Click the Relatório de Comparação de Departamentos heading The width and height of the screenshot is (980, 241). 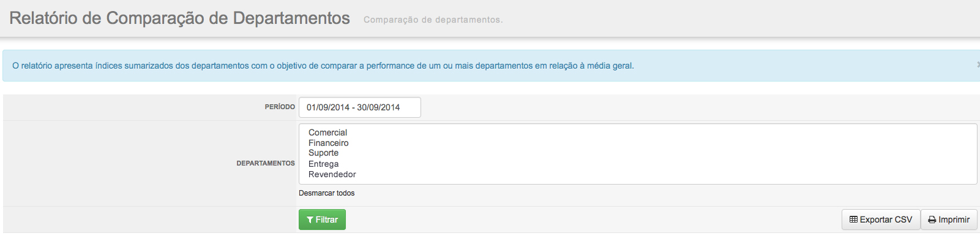click(179, 18)
